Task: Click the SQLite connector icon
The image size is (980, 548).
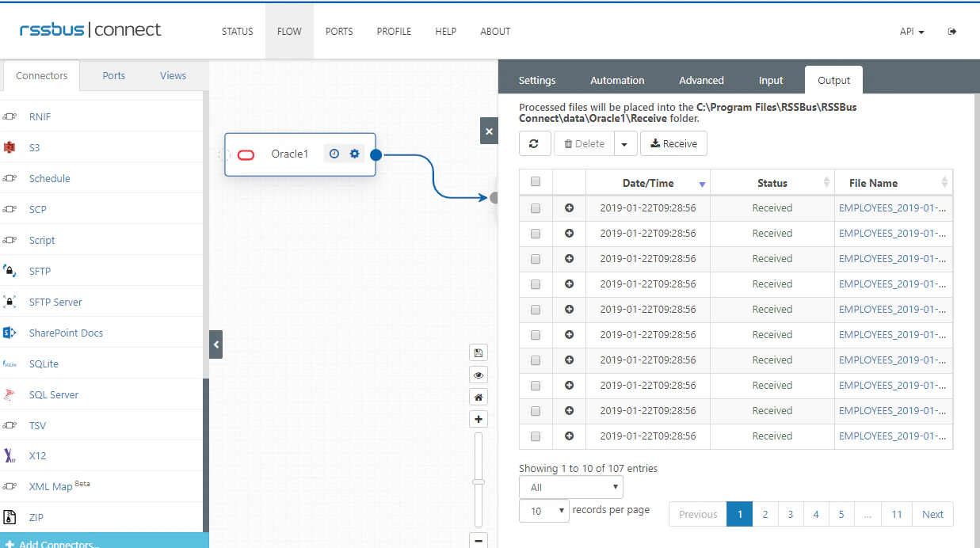Action: point(10,363)
